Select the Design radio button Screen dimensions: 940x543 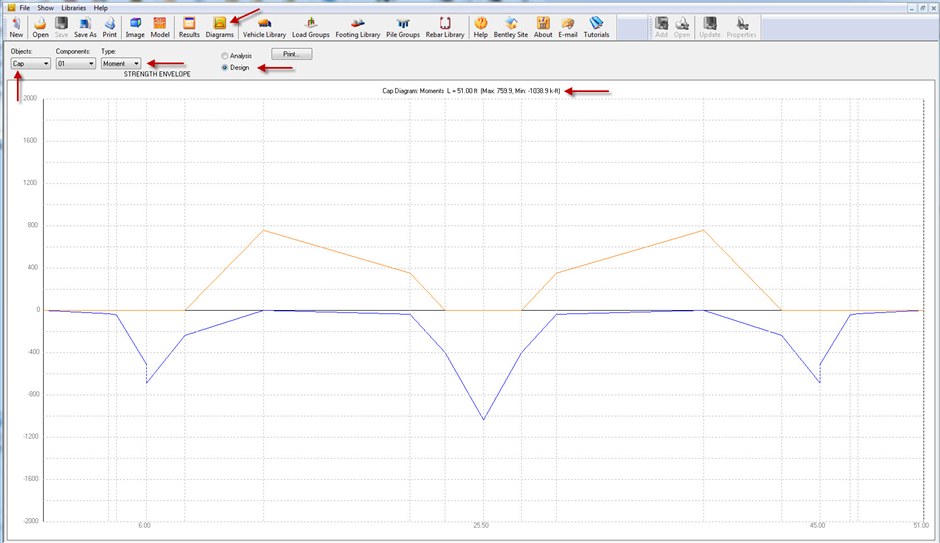[x=224, y=68]
